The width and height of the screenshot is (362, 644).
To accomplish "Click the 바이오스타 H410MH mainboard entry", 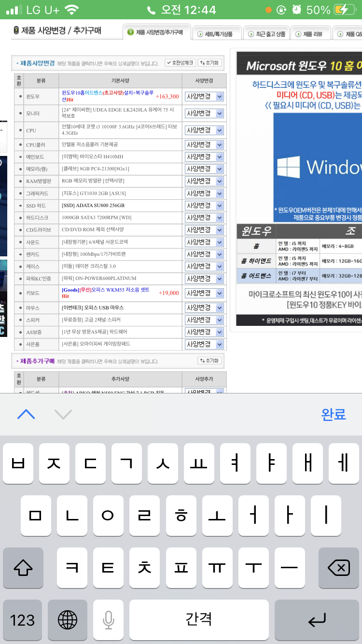I will click(x=92, y=157).
